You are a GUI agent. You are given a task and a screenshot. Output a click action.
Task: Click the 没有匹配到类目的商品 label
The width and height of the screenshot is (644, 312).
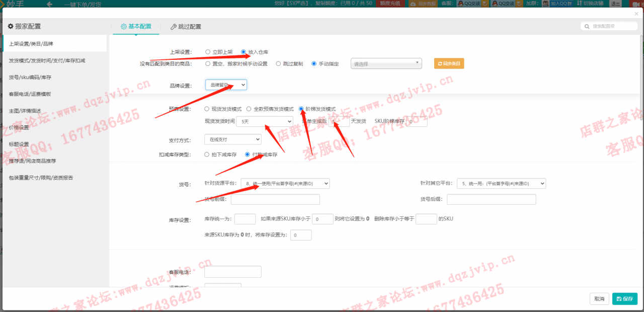click(166, 64)
